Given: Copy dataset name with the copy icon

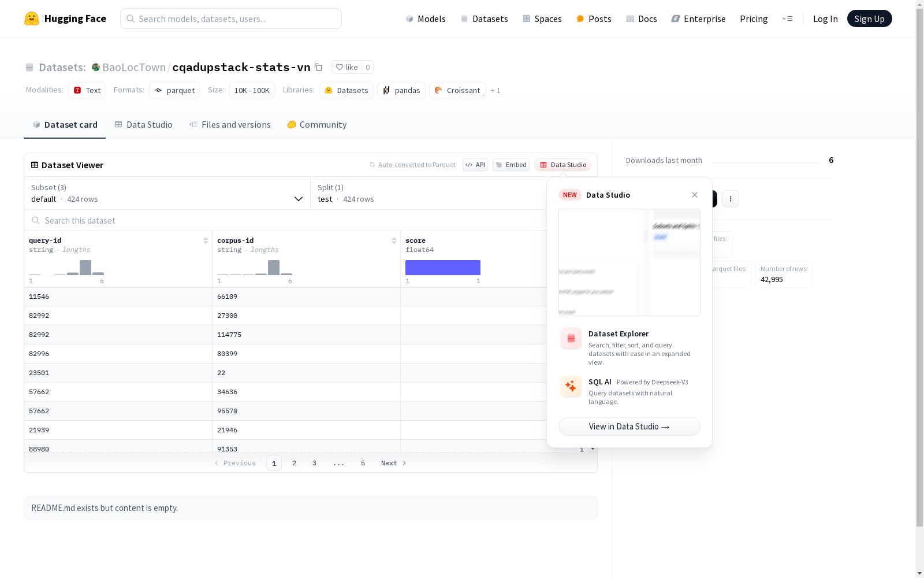Looking at the screenshot, I should 318,67.
